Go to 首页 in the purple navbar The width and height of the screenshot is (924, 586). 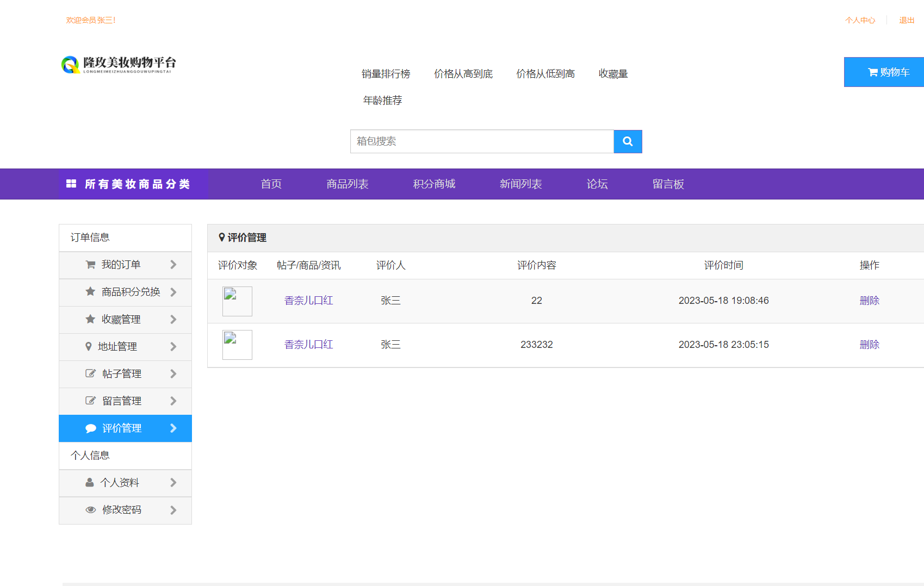point(271,184)
